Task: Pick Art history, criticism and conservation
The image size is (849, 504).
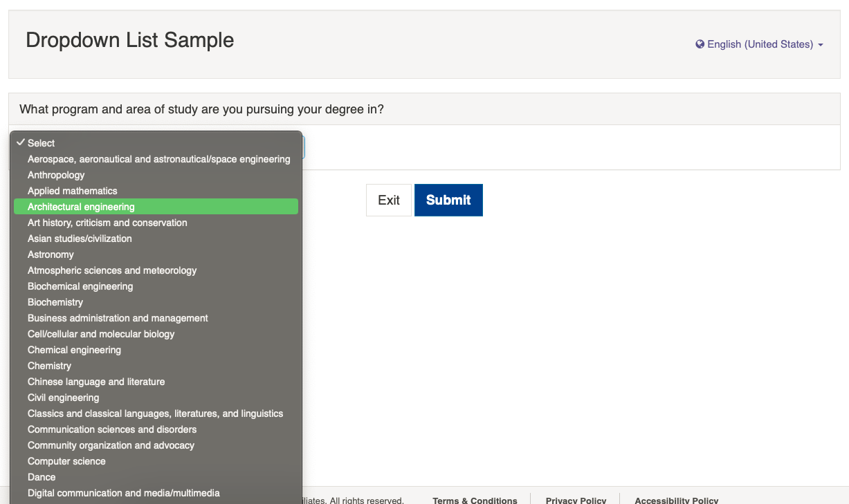Action: click(x=156, y=223)
